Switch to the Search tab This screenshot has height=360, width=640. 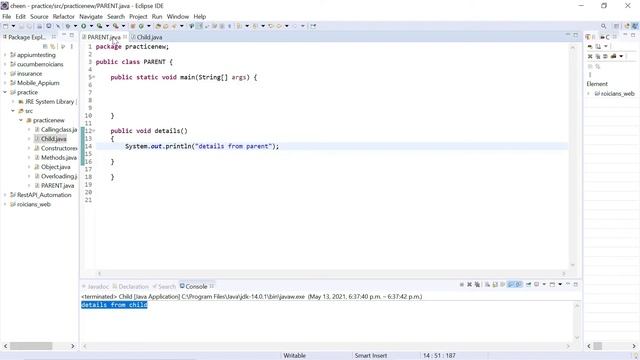coord(164,287)
